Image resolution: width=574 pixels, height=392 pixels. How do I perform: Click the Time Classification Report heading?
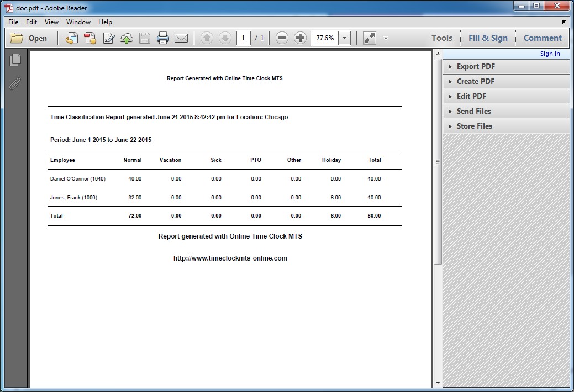(169, 117)
